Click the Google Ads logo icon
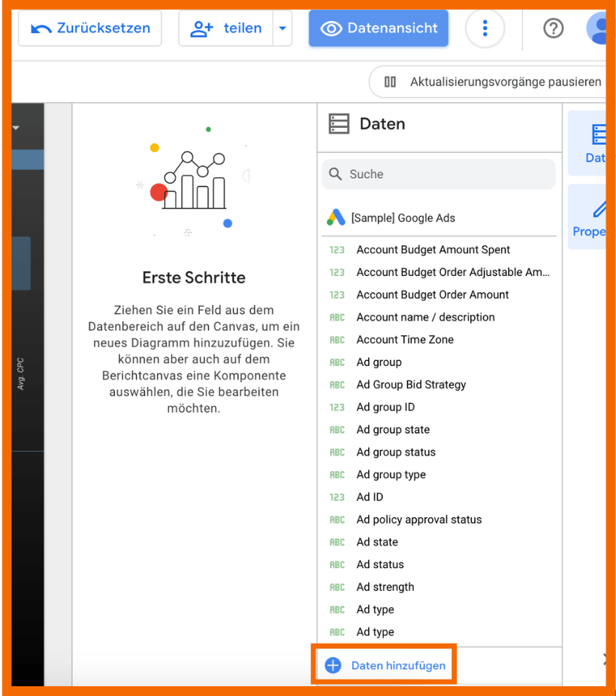The height and width of the screenshot is (696, 616). point(336,218)
